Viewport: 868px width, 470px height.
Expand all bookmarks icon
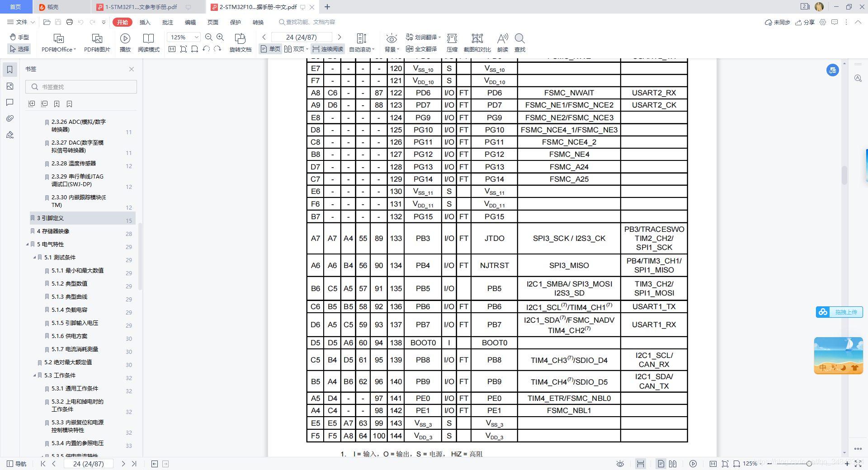(x=32, y=104)
